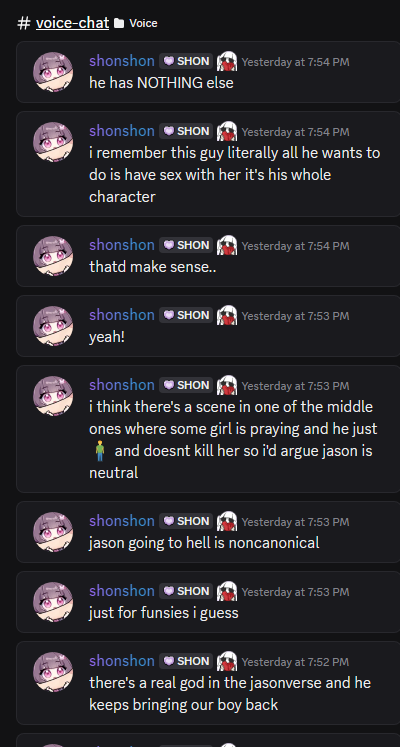This screenshot has width=400, height=747.
Task: Click SHON tag on "he has NOTHING else" message
Action: click(x=186, y=61)
